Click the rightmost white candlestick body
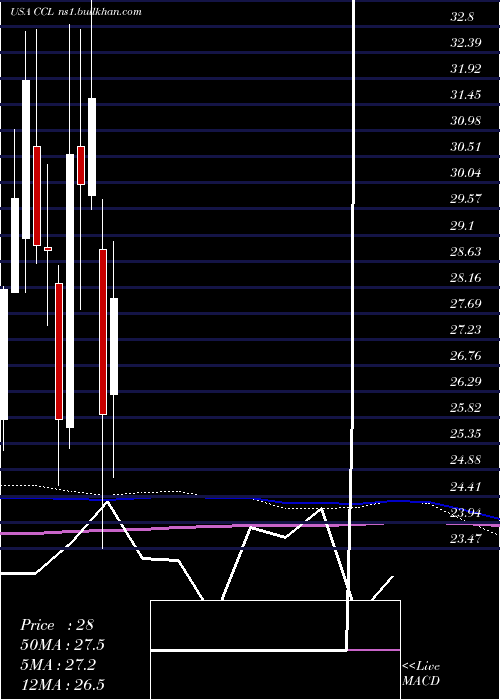The height and width of the screenshot is (700, 500). 114,346
